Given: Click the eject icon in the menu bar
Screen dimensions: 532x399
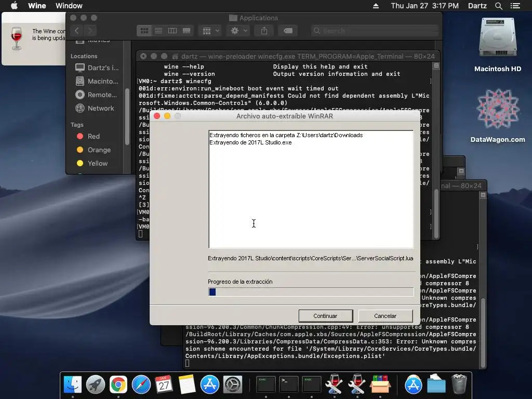Looking at the screenshot, I should (x=376, y=6).
